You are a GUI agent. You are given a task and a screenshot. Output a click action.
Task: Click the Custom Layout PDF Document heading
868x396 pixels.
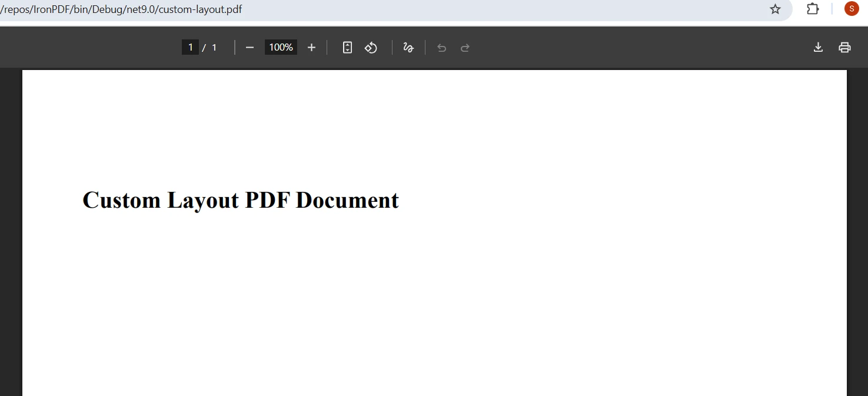pos(240,200)
